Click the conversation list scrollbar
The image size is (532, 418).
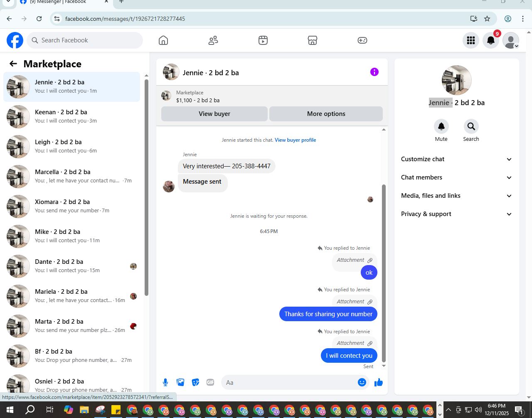(146, 187)
